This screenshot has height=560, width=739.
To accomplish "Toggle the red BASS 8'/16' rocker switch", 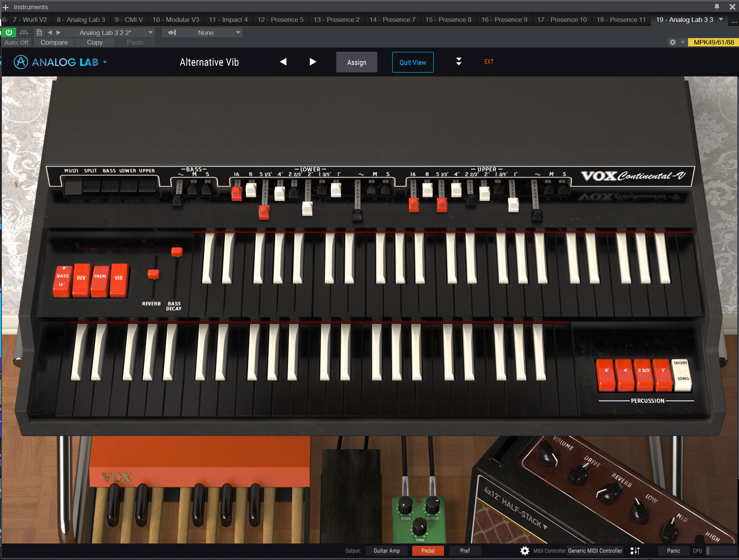I will coord(62,281).
